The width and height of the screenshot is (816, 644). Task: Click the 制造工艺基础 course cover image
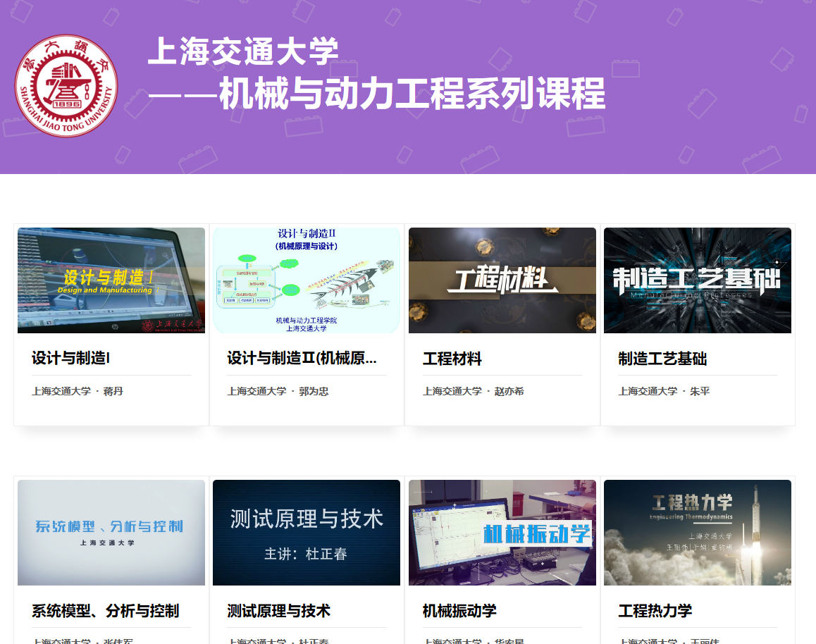pyautogui.click(x=698, y=280)
